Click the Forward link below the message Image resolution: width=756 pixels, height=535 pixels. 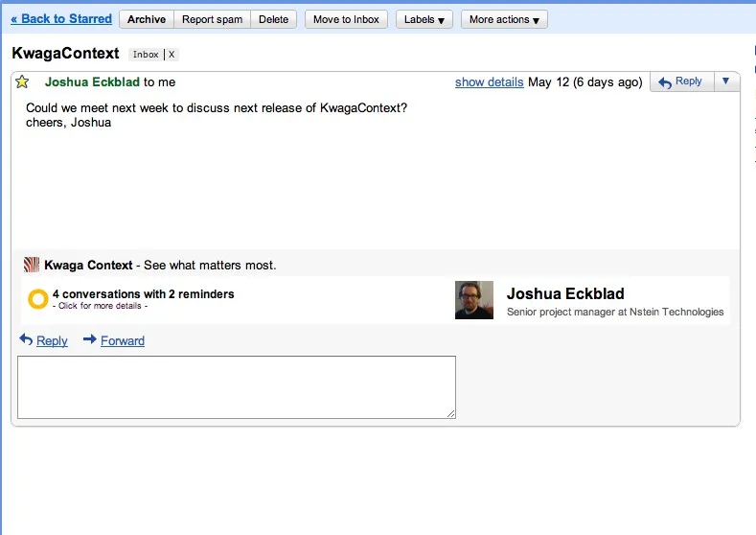point(123,340)
